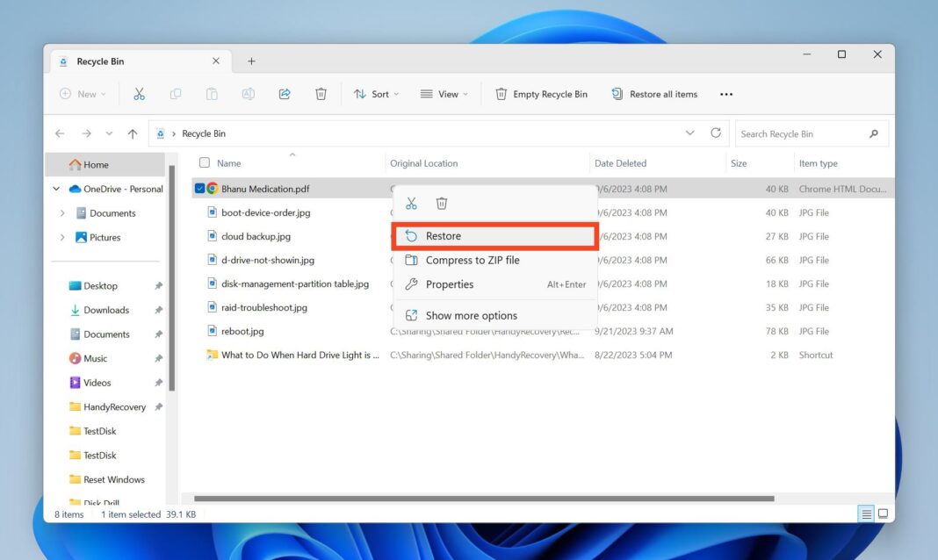
Task: Open the Share icon on the toolbar
Action: click(x=284, y=93)
